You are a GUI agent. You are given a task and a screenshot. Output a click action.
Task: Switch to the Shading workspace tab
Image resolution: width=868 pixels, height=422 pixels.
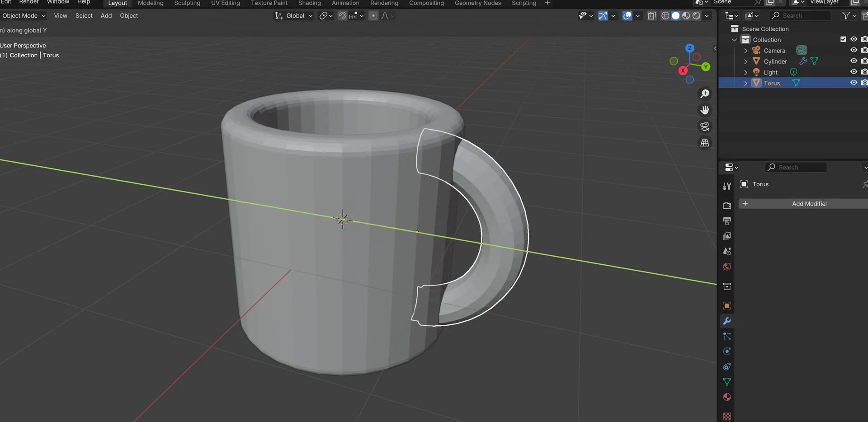(x=309, y=3)
